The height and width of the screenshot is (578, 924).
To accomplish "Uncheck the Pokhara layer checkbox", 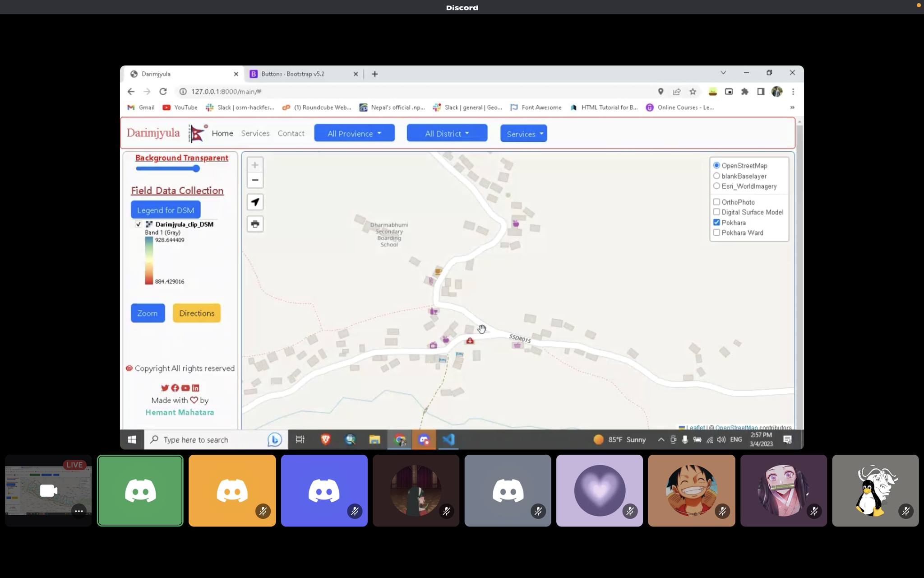I will (716, 222).
